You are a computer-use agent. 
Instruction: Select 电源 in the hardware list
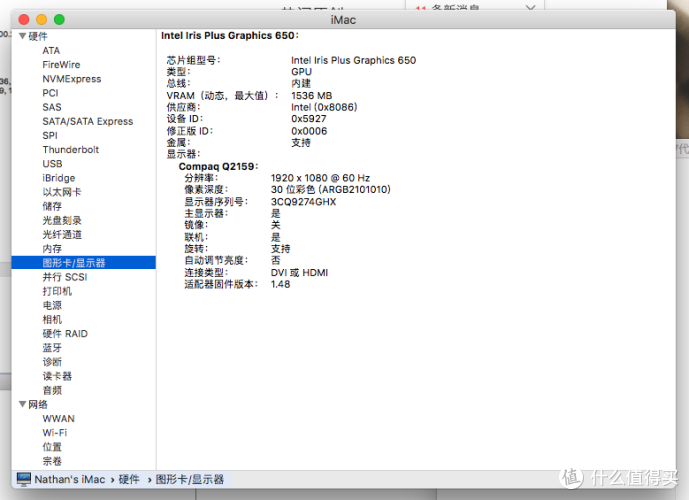[x=52, y=305]
